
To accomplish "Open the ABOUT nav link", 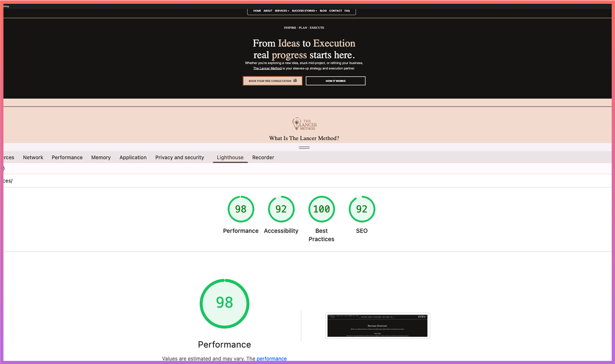I will point(268,11).
